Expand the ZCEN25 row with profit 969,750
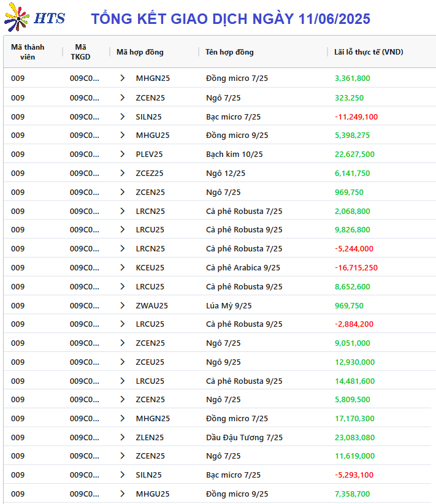The image size is (436, 504). tap(122, 192)
